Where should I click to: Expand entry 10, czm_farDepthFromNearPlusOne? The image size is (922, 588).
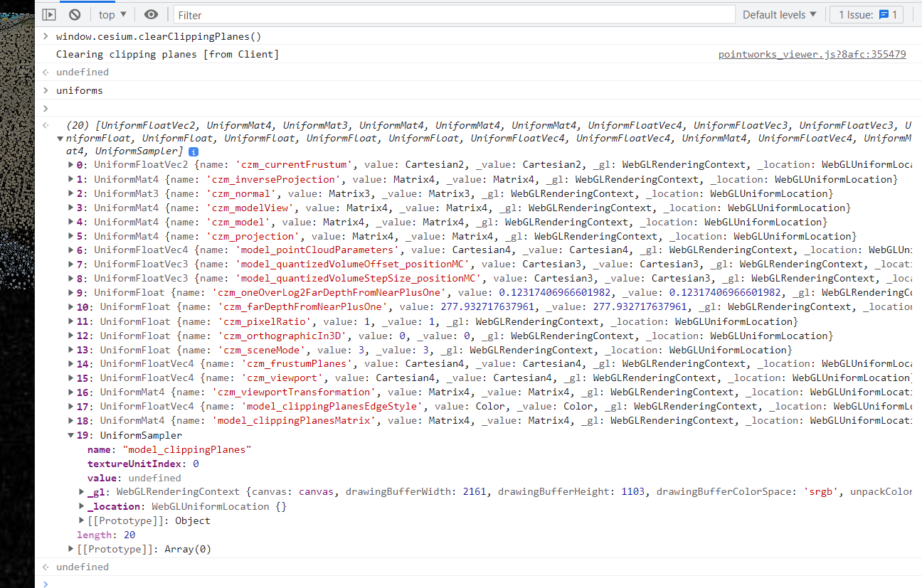click(x=70, y=306)
